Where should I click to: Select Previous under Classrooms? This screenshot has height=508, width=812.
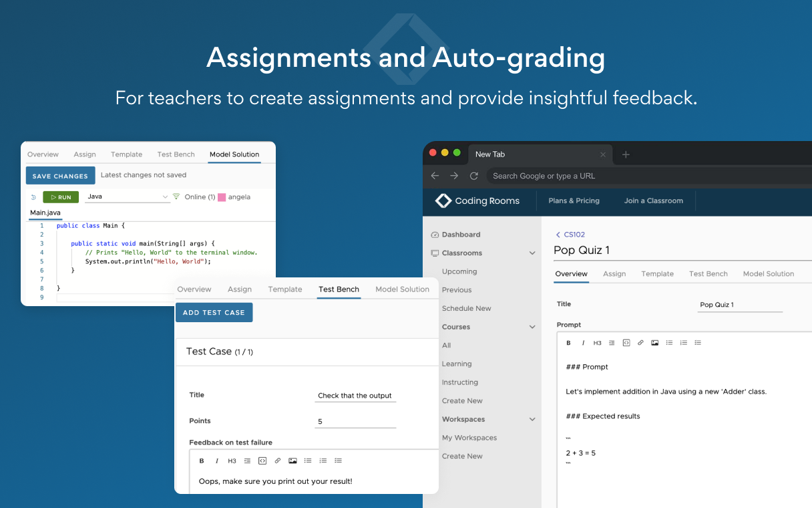coord(457,290)
